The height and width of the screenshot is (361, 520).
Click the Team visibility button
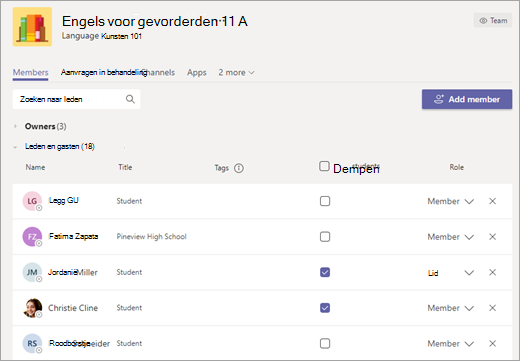[x=493, y=20]
